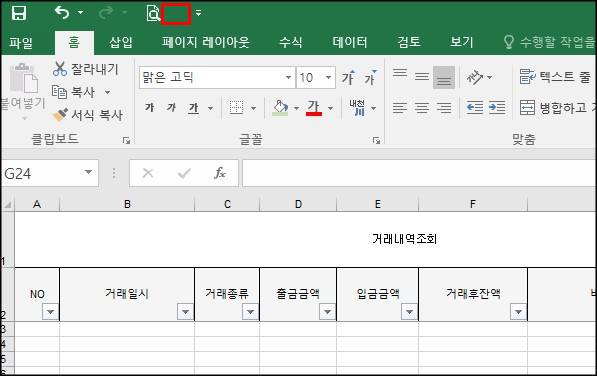This screenshot has height=376, width=597.
Task: Open the 출금금액 filter dropdown
Action: 327,312
